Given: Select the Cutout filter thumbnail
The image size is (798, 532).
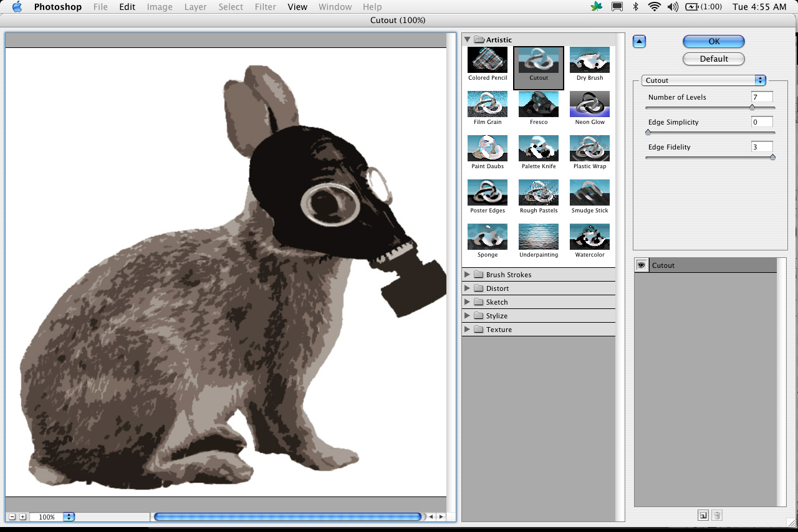Looking at the screenshot, I should tap(539, 60).
